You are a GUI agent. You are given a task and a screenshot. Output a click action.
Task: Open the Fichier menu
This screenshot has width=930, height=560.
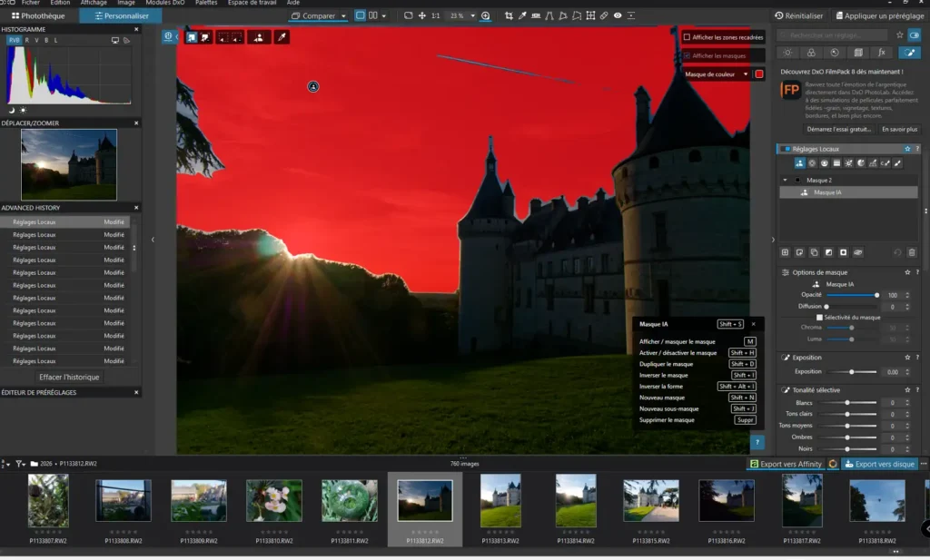30,3
